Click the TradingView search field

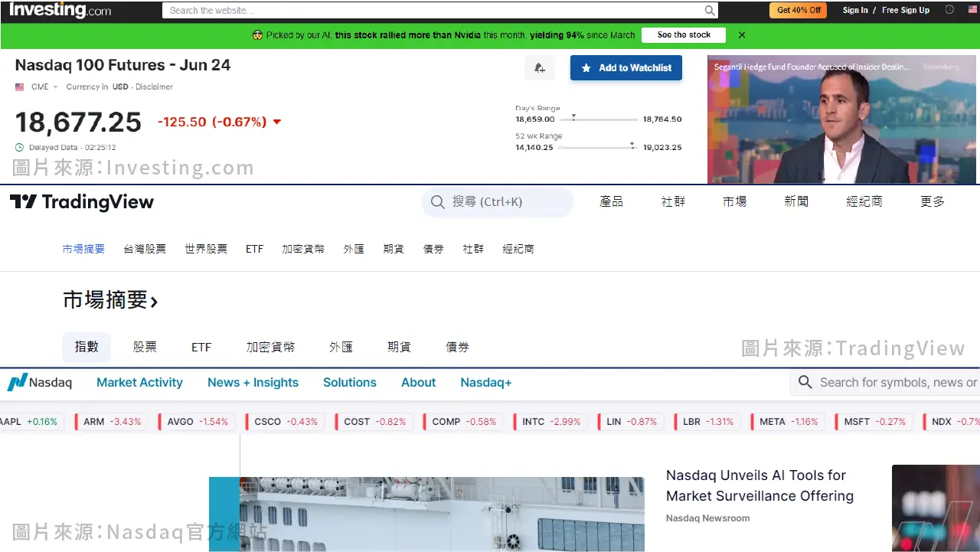tap(497, 201)
